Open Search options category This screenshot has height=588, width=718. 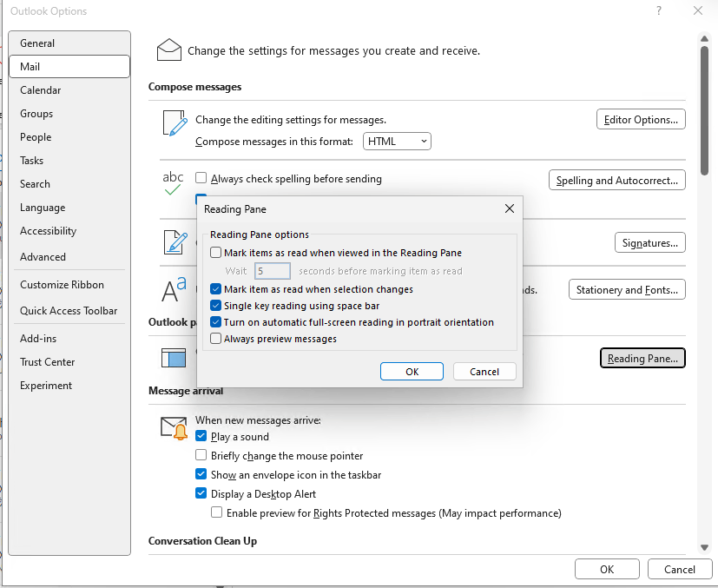click(x=69, y=183)
